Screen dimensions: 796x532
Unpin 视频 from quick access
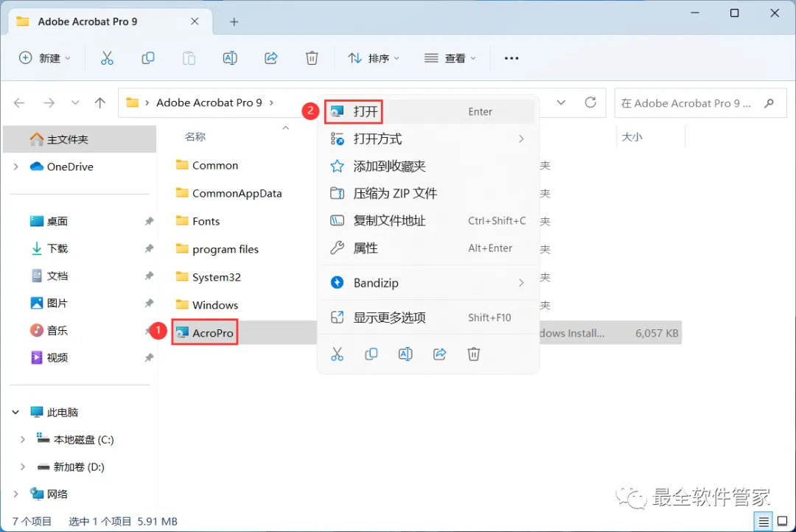149,358
